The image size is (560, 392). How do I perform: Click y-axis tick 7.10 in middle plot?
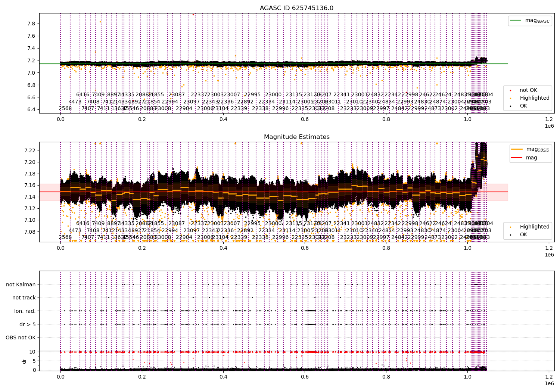(x=30, y=220)
